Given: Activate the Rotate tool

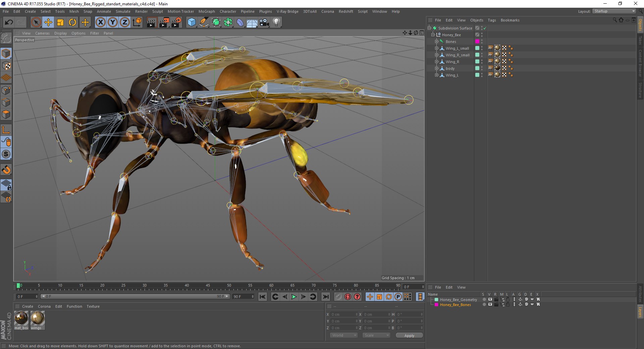Looking at the screenshot, I should pyautogui.click(x=72, y=22).
